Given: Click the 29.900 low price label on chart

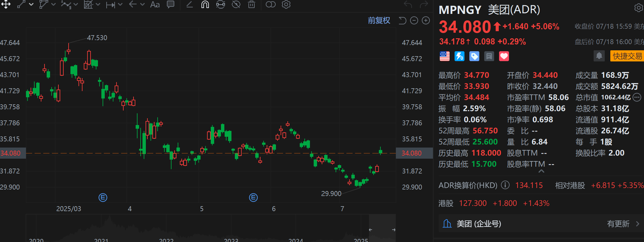Looking at the screenshot, I should coord(331,194).
